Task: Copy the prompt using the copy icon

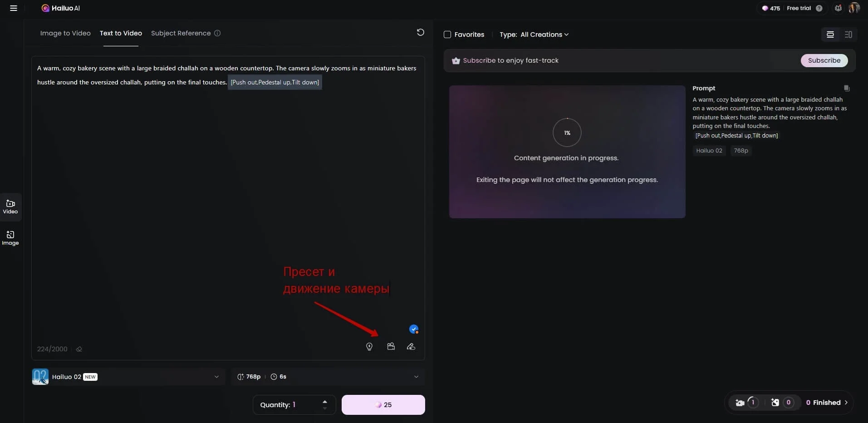Action: tap(846, 89)
